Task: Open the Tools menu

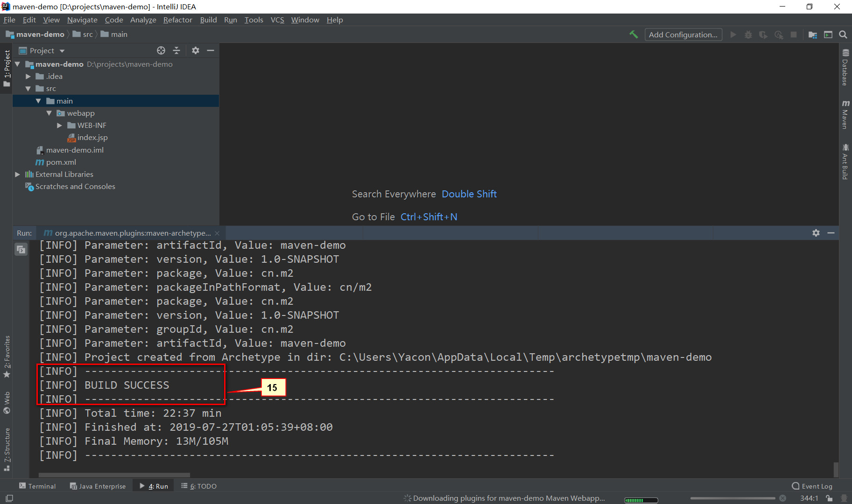Action: coord(253,20)
